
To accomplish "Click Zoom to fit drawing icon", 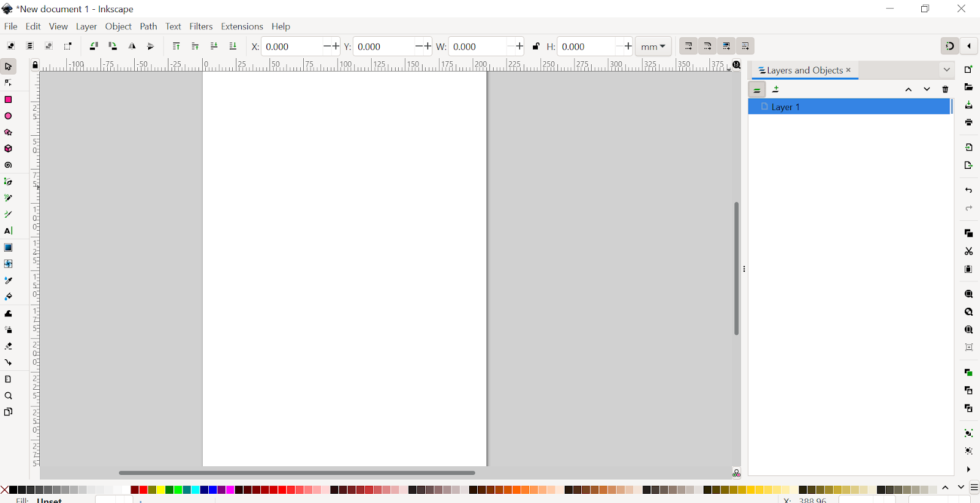I will click(968, 312).
